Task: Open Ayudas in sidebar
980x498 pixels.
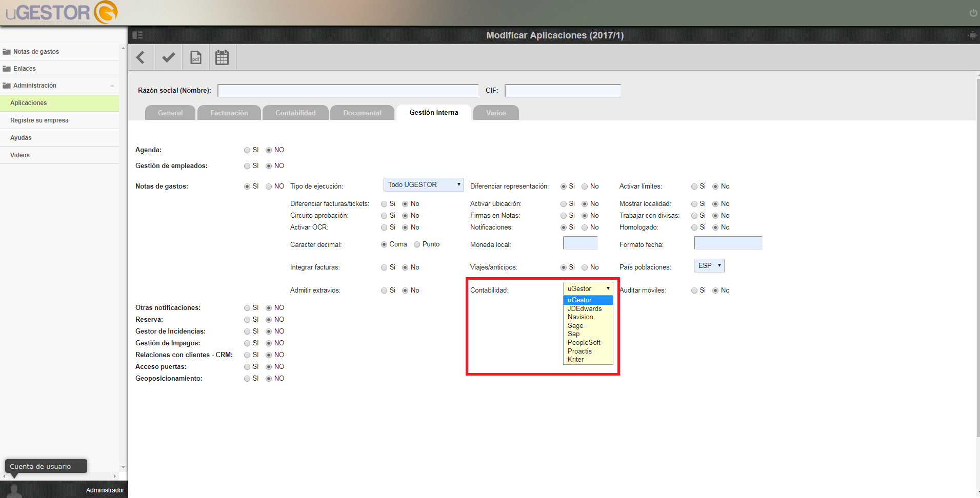Action: (x=59, y=138)
